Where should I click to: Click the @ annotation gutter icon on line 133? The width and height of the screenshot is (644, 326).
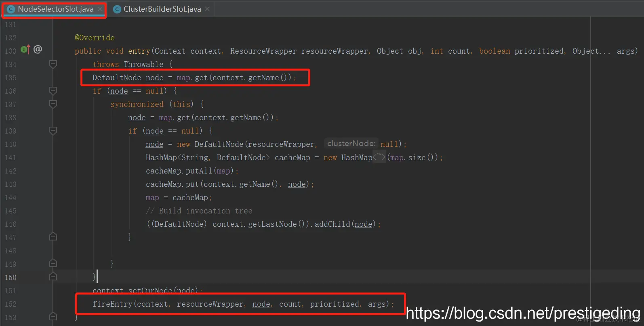[38, 50]
